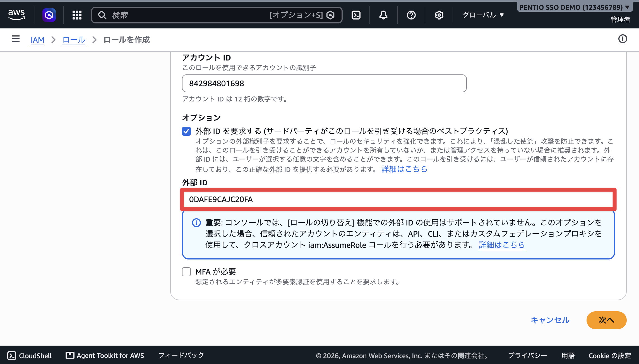Click the CloudShell icon in the footer
Image resolution: width=639 pixels, height=364 pixels.
11,356
